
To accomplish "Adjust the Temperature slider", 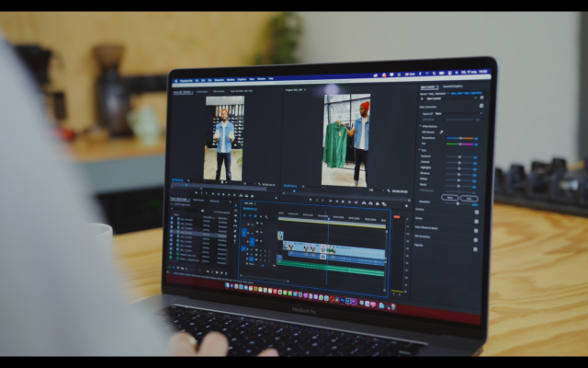I will [x=460, y=138].
